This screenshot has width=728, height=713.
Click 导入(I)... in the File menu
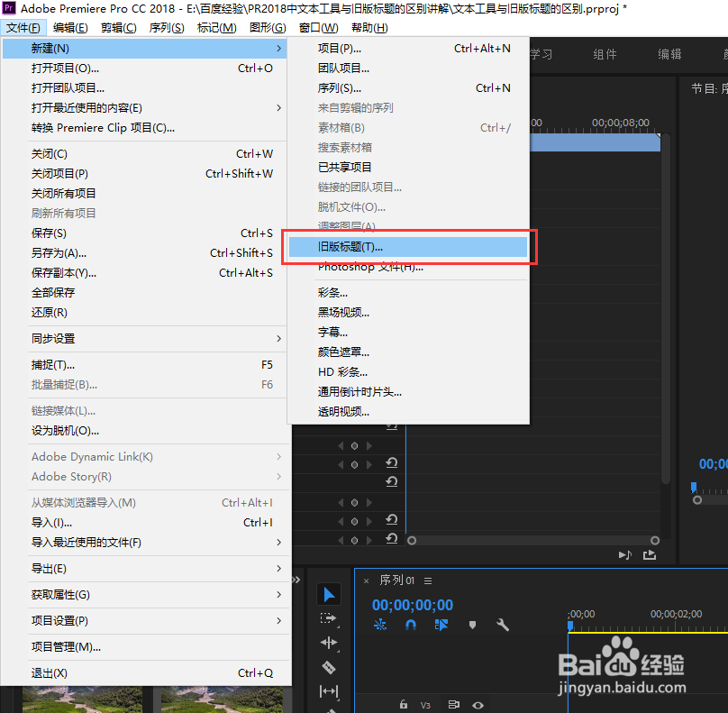(144, 523)
